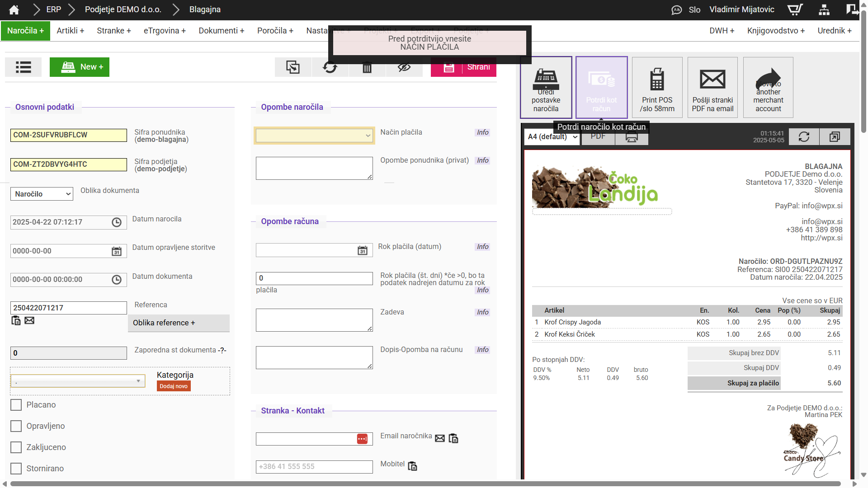Open the Artikli + menu

[x=70, y=31]
